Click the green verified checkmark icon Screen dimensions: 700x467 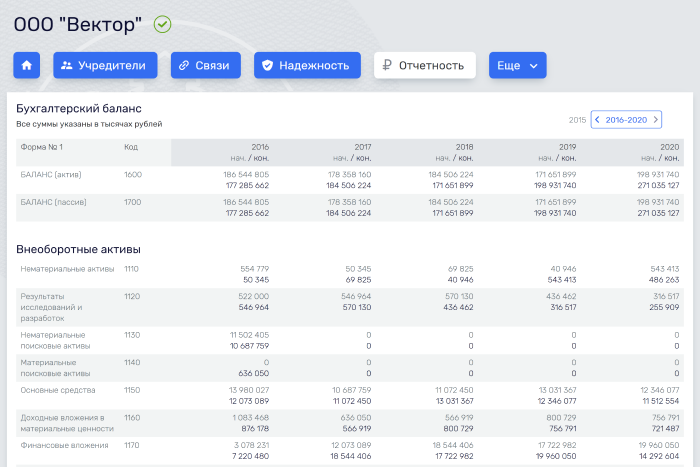162,24
